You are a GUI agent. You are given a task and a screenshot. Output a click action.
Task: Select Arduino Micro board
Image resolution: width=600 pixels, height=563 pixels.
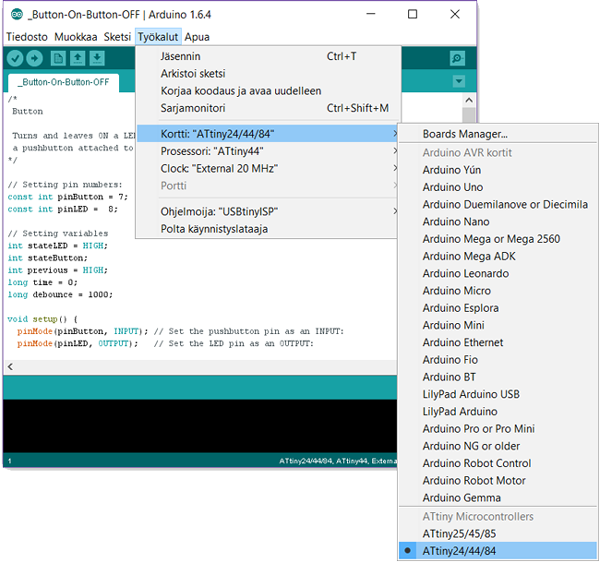click(498, 290)
